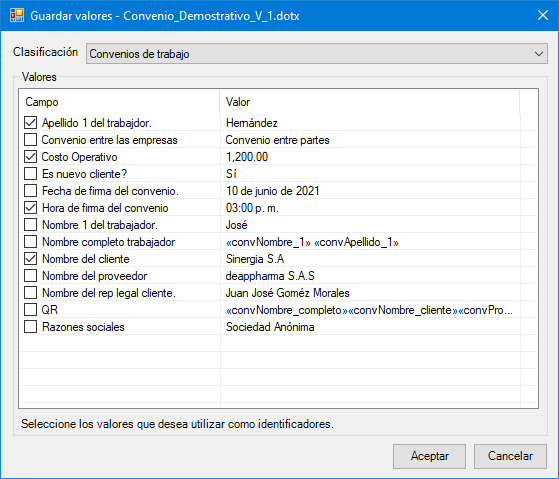Uncheck Apellido 1 del trabajdor checkbox

click(x=30, y=123)
